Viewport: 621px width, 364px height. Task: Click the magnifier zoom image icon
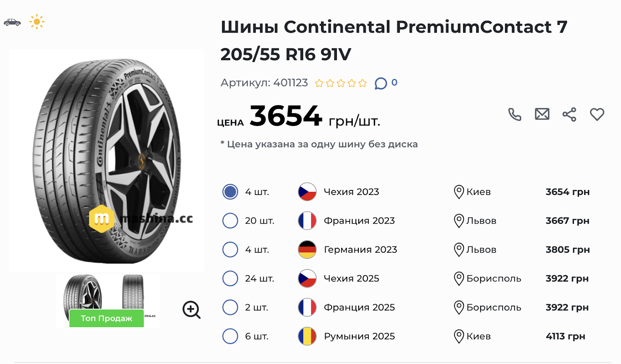(191, 310)
